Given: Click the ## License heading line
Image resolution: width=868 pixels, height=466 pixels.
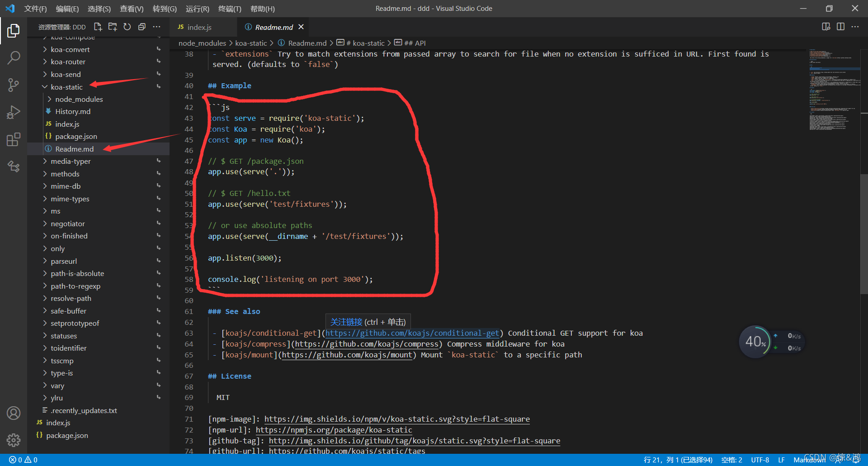Looking at the screenshot, I should (230, 376).
